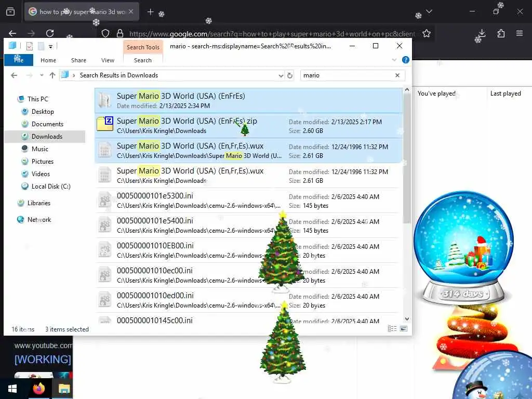Select the Super Mario 3D World (USA) (EnFrEs) folder
Screen dimensions: 532x399
[x=249, y=100]
